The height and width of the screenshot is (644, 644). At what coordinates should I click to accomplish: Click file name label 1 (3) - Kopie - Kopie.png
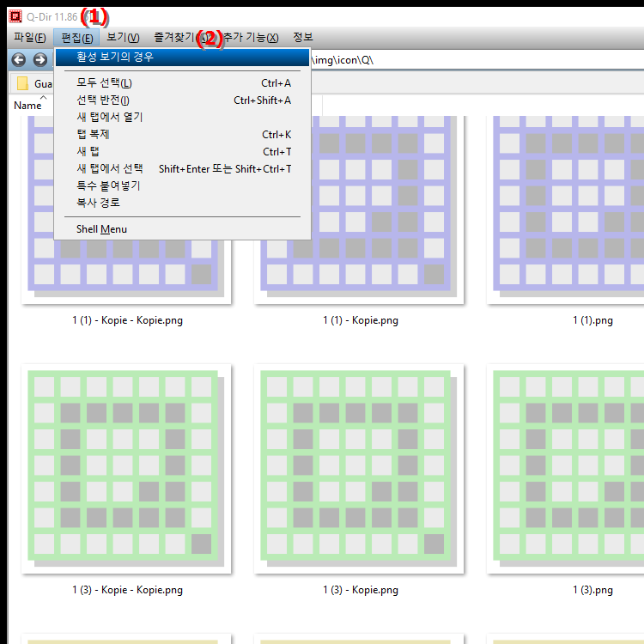pos(127,590)
